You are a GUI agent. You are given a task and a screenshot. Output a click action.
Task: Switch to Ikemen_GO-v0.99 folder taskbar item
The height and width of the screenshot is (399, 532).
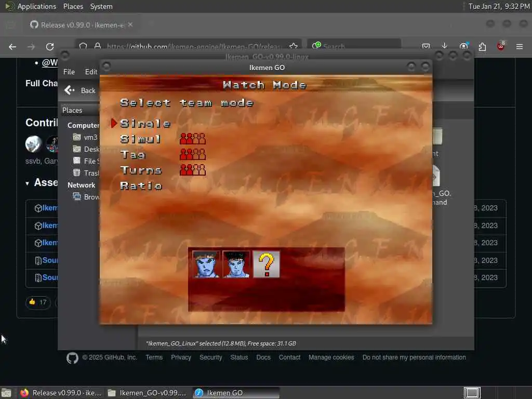point(147,393)
